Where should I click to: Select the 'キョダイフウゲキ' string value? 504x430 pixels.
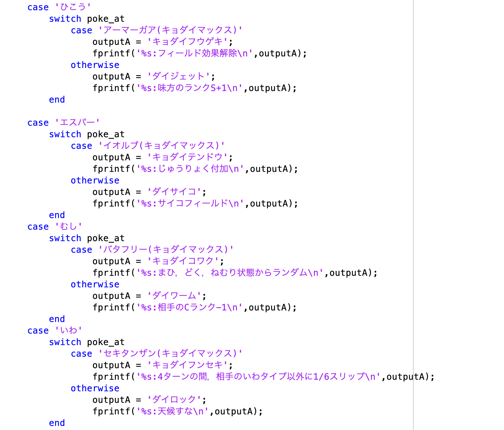pyautogui.click(x=187, y=42)
